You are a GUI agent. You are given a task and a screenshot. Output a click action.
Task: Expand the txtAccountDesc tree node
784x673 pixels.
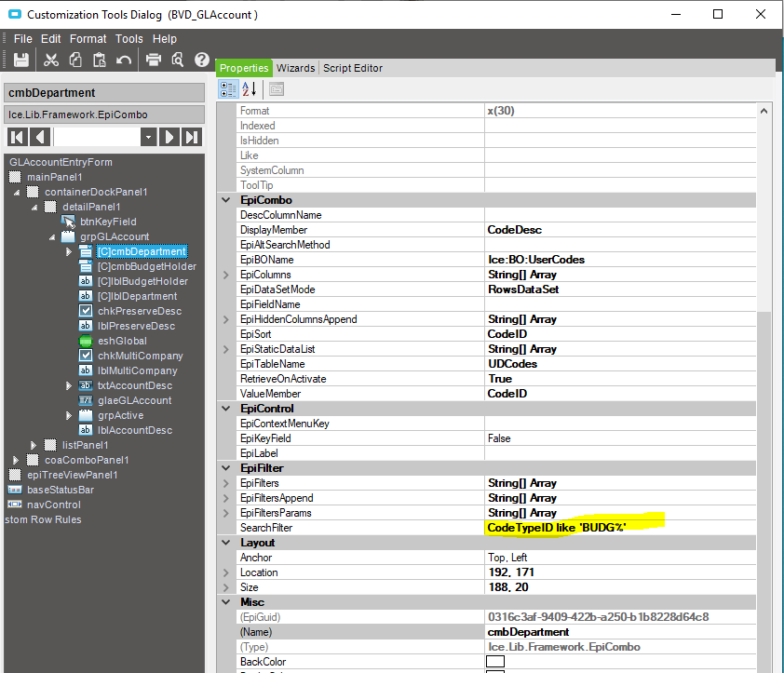(x=69, y=386)
